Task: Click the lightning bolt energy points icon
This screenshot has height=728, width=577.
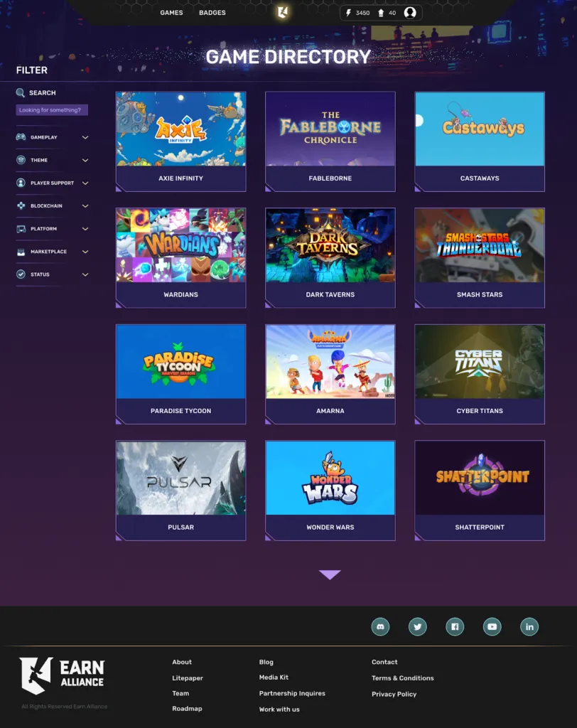Action: (x=349, y=13)
